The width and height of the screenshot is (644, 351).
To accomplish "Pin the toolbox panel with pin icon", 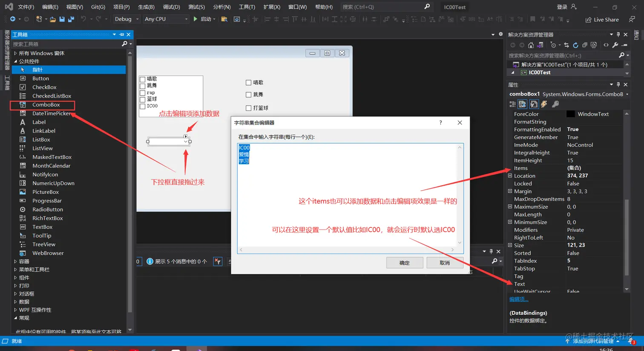I will [122, 35].
